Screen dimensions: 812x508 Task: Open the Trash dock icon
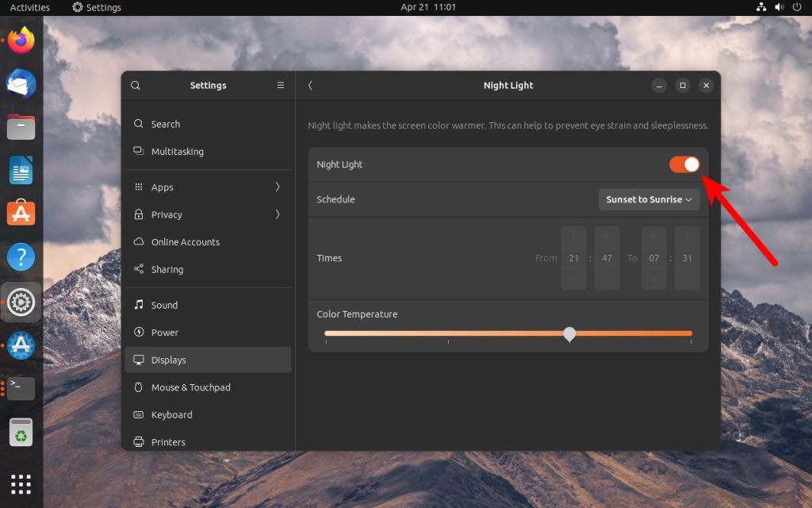(21, 432)
